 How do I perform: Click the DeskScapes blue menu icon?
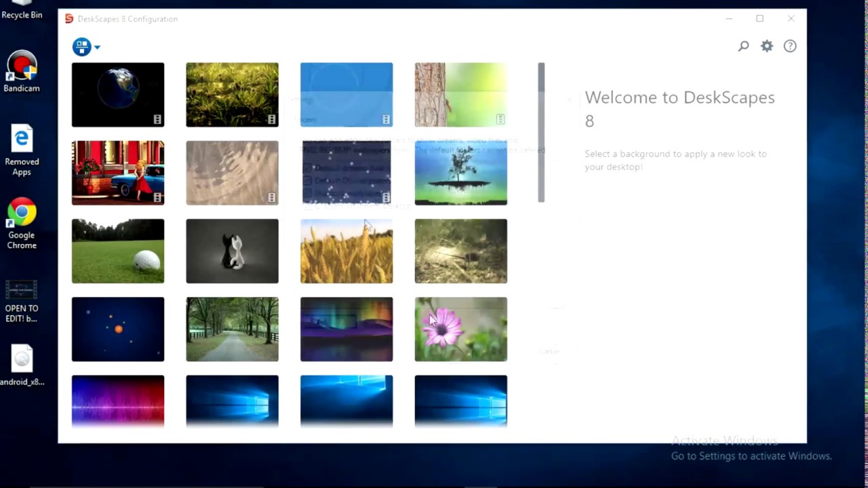(x=81, y=47)
